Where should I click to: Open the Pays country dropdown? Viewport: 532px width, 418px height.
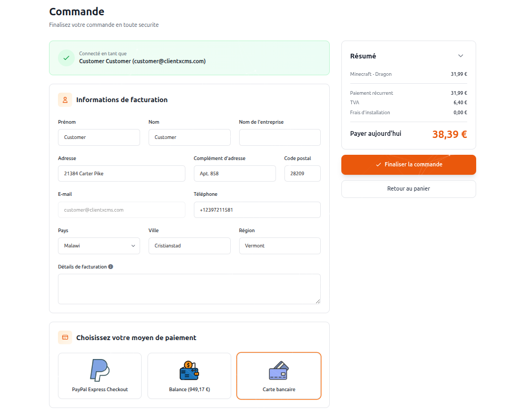coord(98,245)
